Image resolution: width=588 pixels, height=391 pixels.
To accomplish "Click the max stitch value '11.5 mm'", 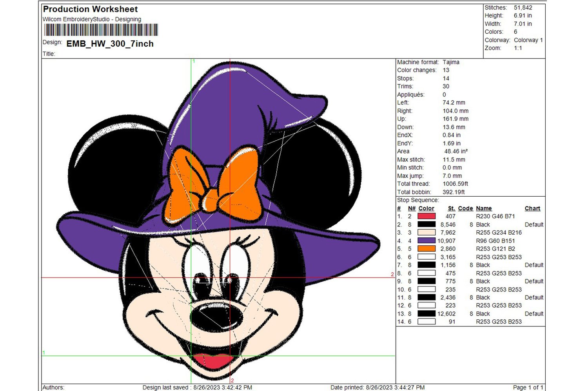I will click(x=454, y=159).
